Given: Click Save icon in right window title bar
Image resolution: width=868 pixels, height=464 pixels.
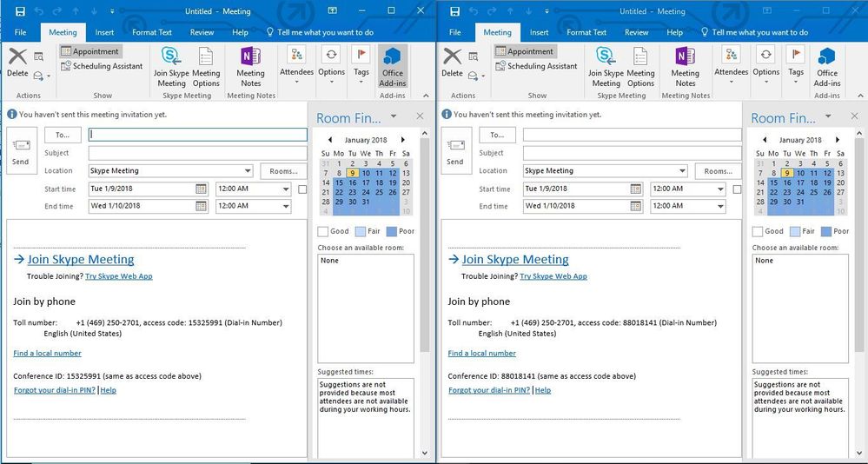Looking at the screenshot, I should 454,11.
